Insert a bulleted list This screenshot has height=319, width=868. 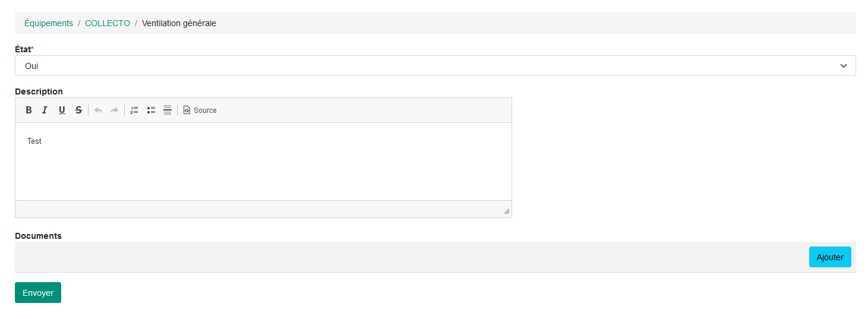click(151, 110)
